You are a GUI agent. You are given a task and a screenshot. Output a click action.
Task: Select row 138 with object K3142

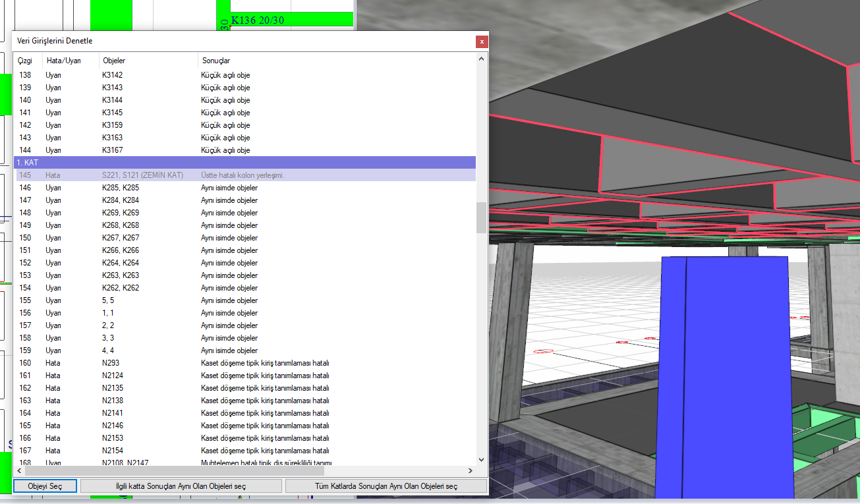(244, 75)
